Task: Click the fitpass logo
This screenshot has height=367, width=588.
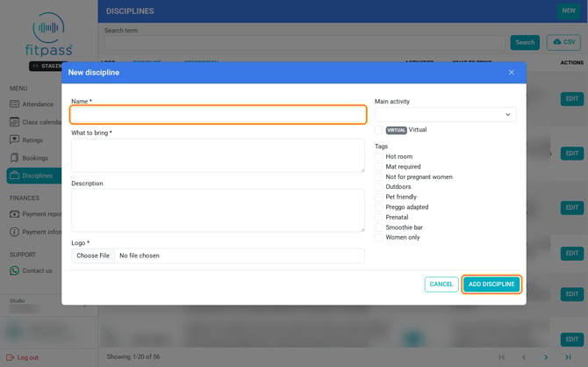Action: pos(49,34)
